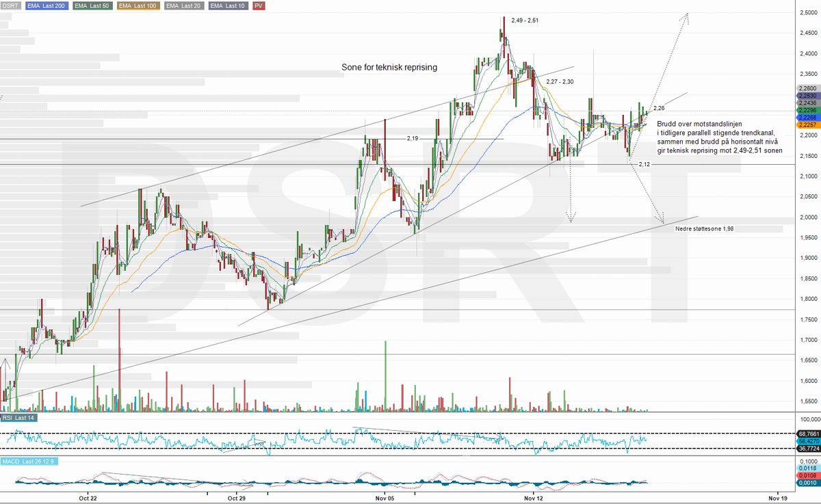Click the Oct 22 date label
821x504 pixels.
tap(88, 499)
